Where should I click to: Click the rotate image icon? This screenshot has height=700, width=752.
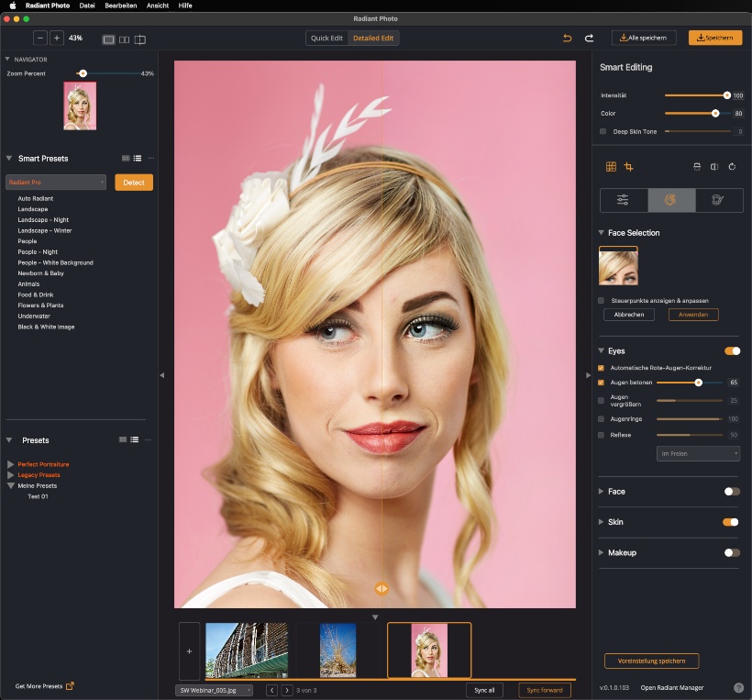tap(732, 166)
